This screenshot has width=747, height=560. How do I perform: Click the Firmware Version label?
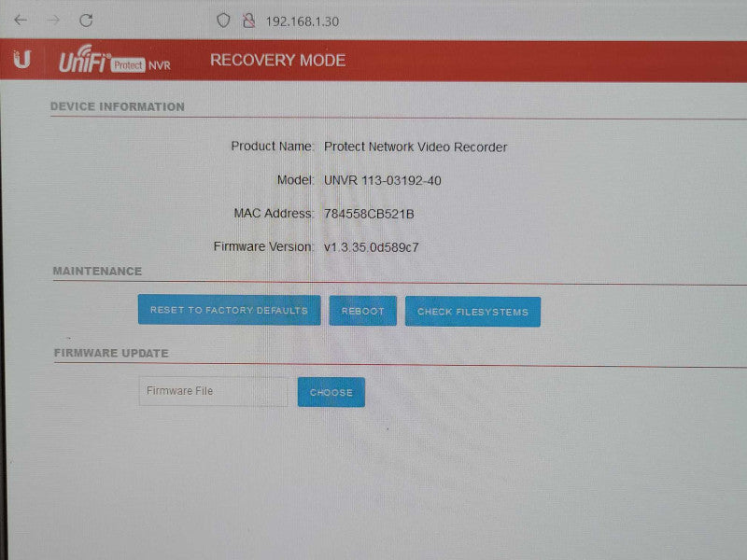tap(263, 246)
